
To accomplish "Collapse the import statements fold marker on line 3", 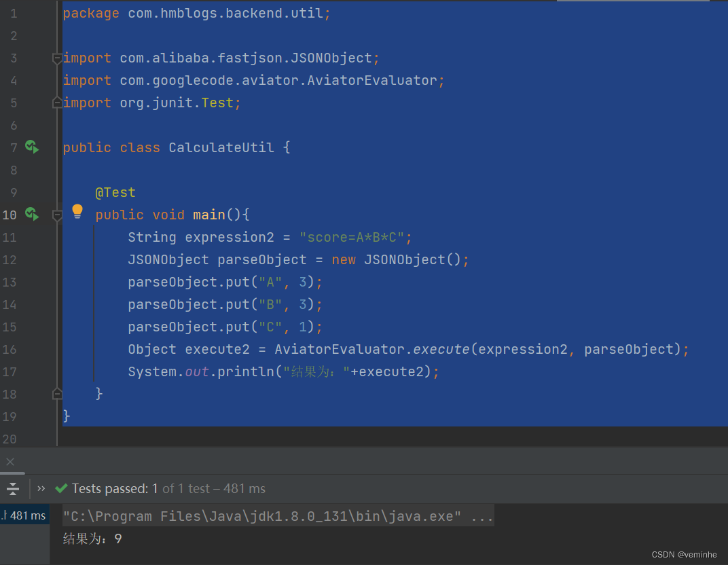I will [x=57, y=58].
